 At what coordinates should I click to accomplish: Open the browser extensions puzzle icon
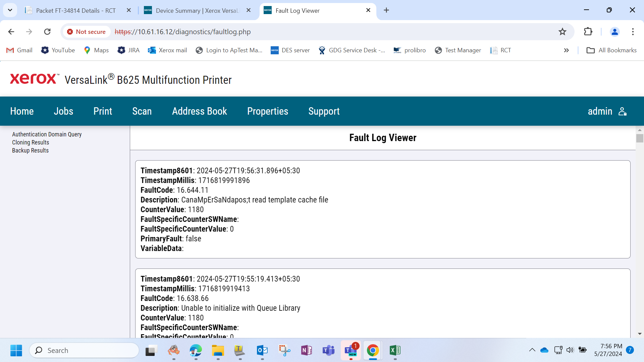click(588, 32)
